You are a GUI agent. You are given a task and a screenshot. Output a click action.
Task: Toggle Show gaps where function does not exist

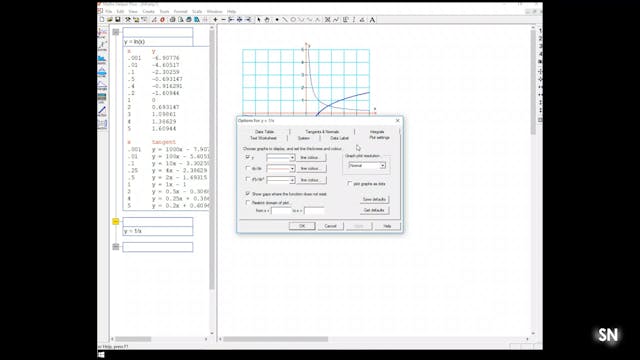click(247, 193)
